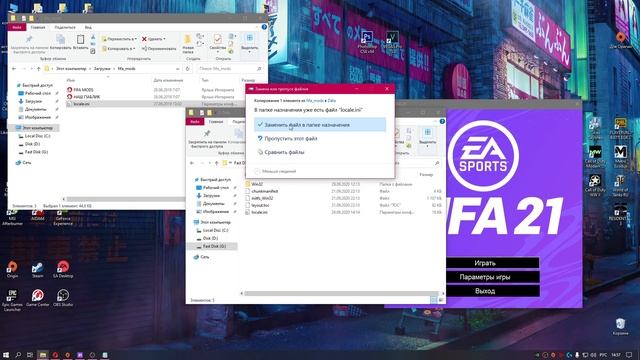Image resolution: width=640 pixels, height=360 pixels.
Task: Select locale.ini file in back Explorer window
Action: 81,104
